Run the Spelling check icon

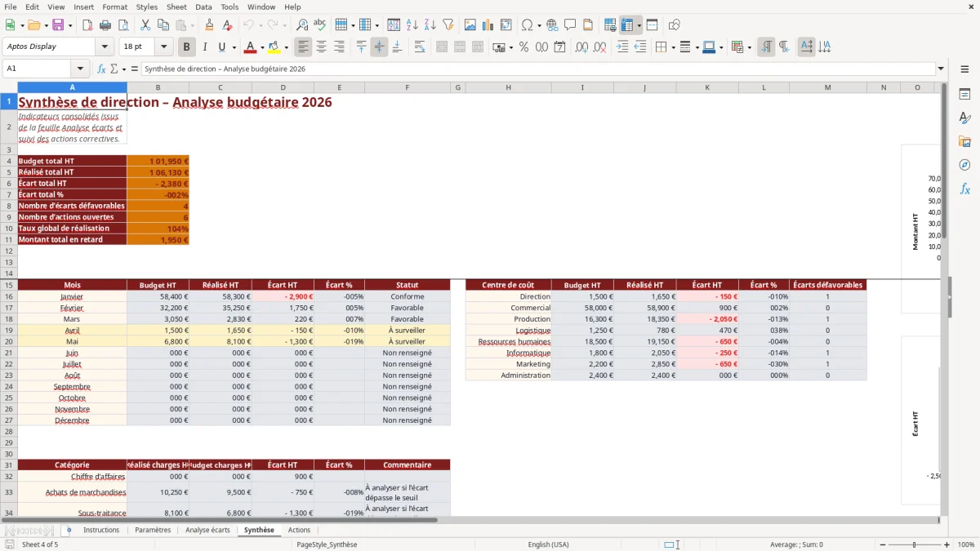(x=320, y=25)
